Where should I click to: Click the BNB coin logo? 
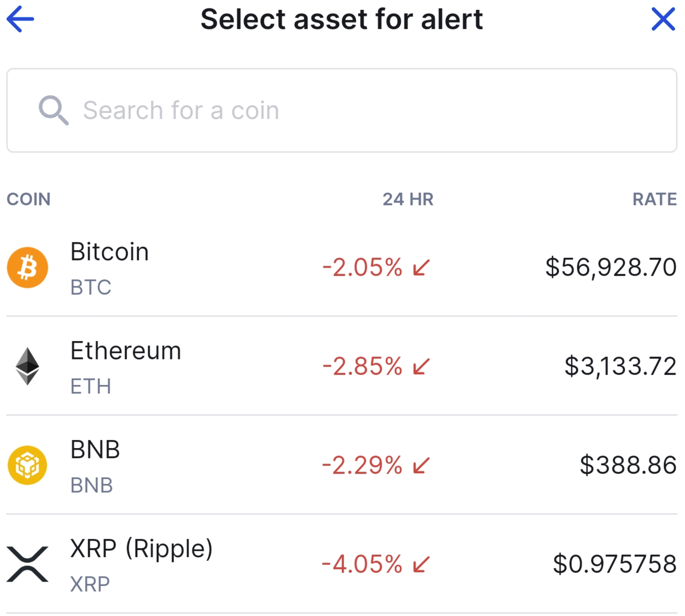[27, 464]
